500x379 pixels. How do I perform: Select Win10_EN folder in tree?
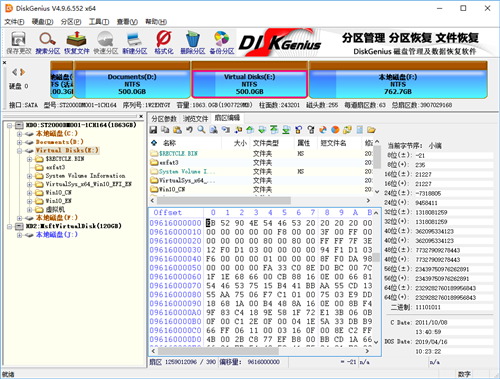point(59,201)
